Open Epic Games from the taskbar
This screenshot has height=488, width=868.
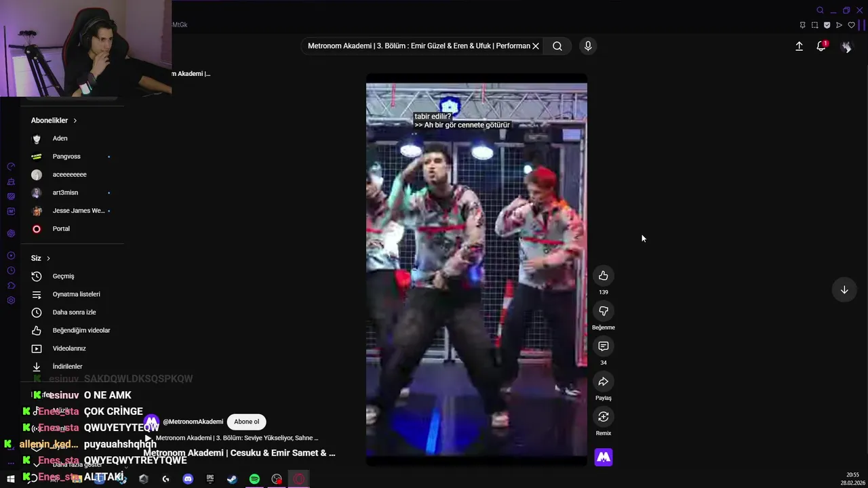pos(210,479)
